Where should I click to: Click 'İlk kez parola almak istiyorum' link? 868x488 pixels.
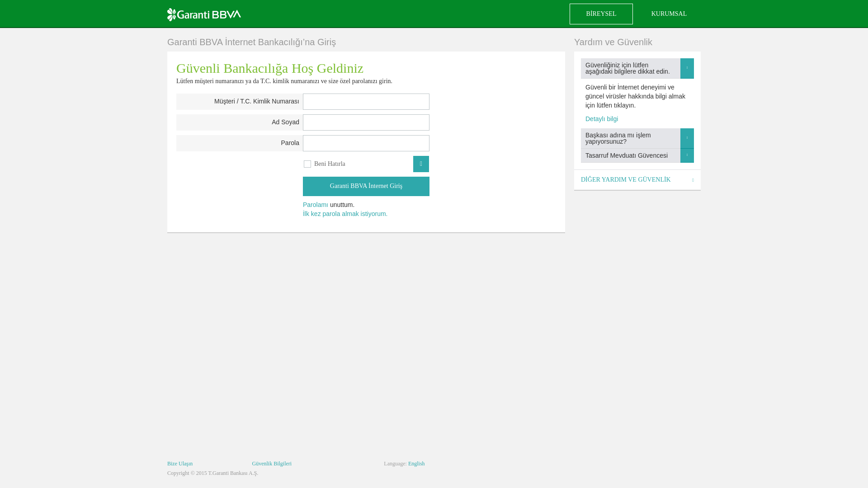click(x=345, y=214)
